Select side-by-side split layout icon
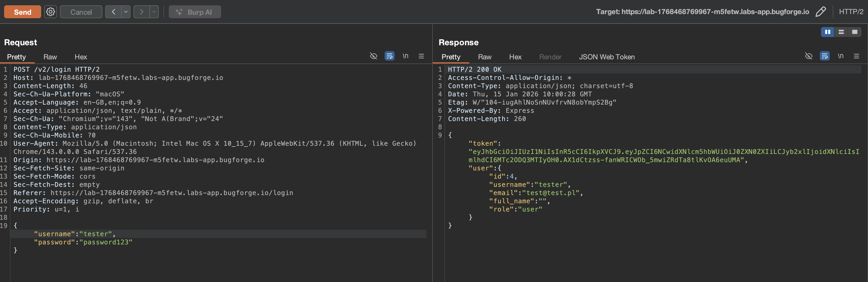The image size is (868, 282). [827, 32]
